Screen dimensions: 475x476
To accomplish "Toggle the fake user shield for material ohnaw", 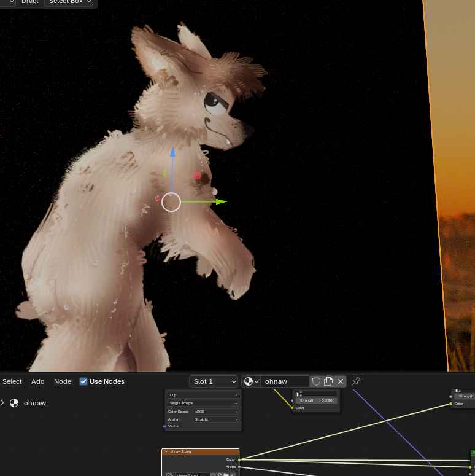I will pos(316,381).
